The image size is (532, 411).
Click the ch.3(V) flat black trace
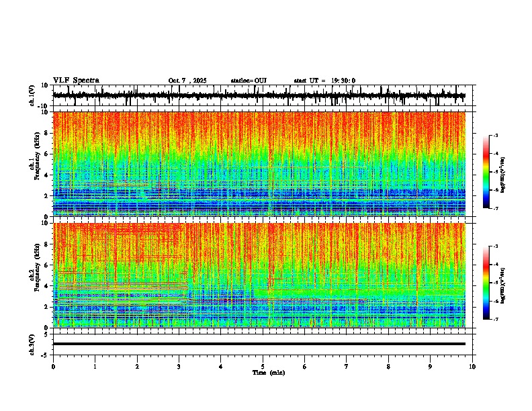[259, 344]
